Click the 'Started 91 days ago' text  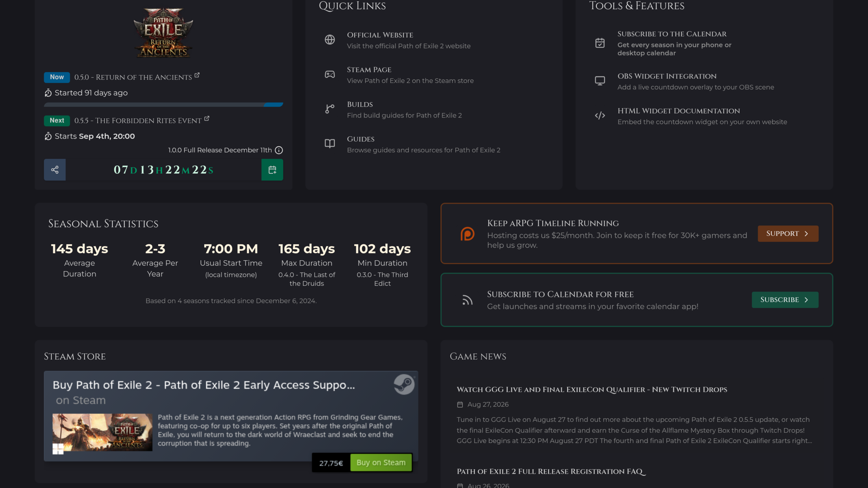[91, 93]
